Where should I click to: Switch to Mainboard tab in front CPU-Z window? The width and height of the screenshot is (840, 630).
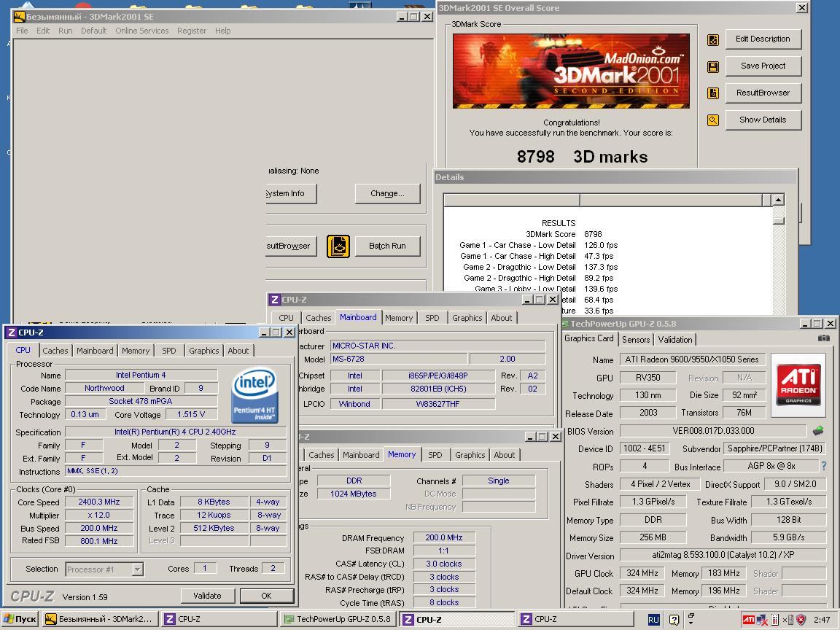coord(95,350)
